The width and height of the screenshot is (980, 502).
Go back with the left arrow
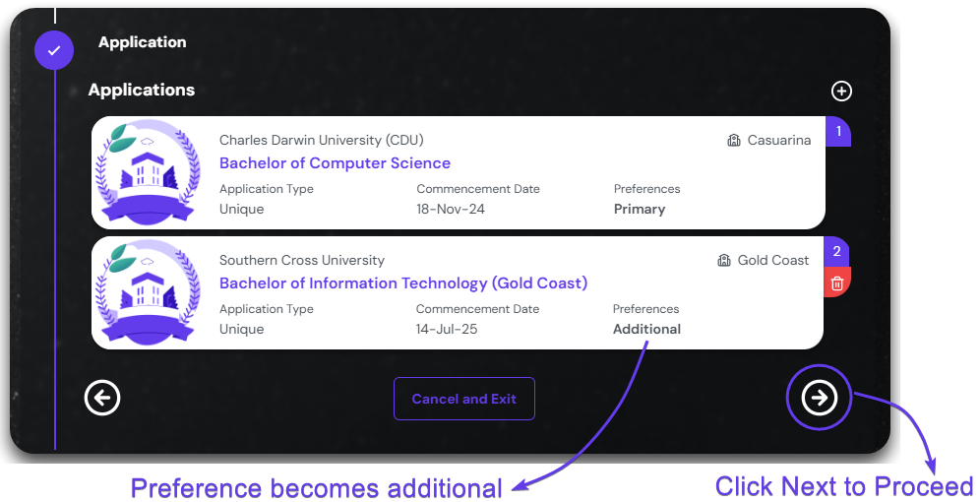tap(102, 399)
